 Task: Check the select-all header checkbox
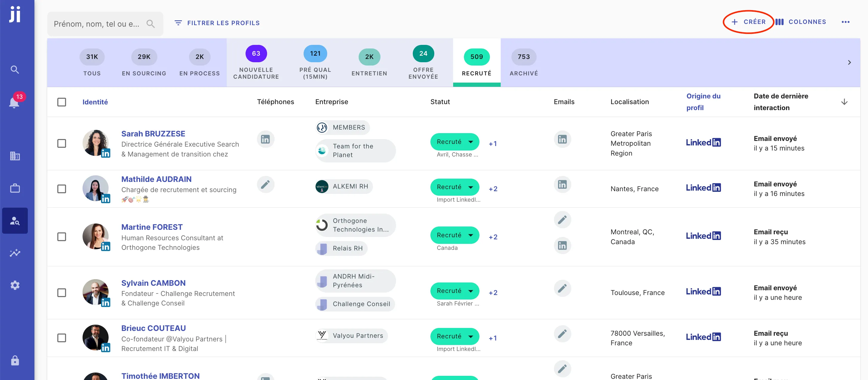tap(61, 102)
